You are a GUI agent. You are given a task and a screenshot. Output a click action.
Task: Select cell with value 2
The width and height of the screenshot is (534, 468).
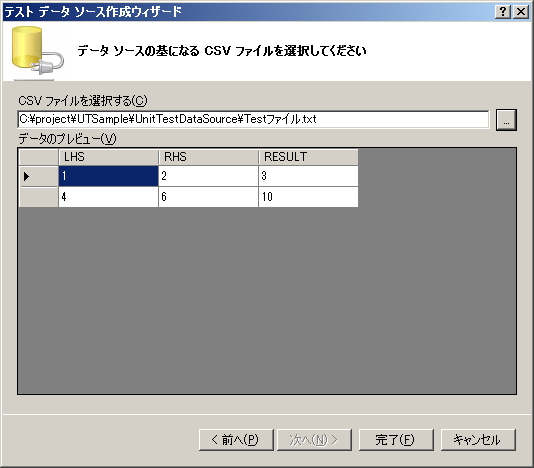(208, 176)
